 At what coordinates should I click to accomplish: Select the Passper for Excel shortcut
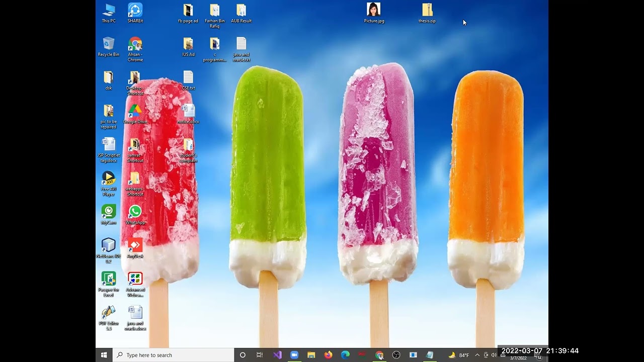point(109,285)
